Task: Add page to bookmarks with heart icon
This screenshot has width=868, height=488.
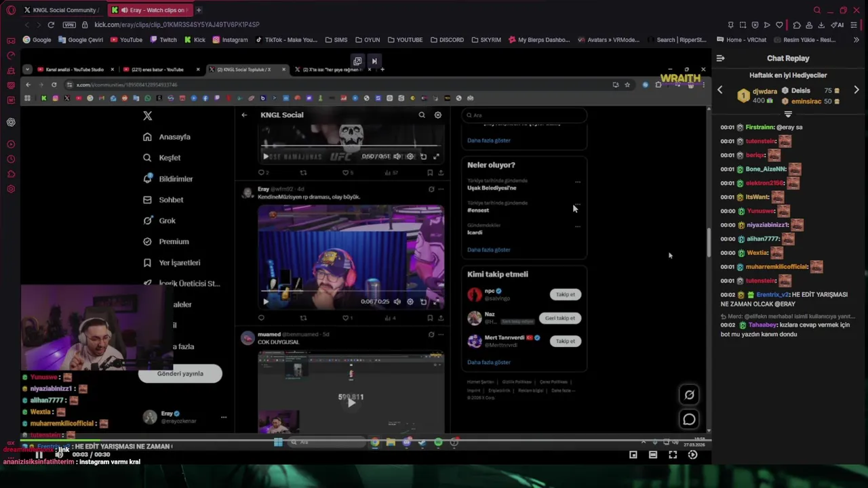Action: [779, 25]
